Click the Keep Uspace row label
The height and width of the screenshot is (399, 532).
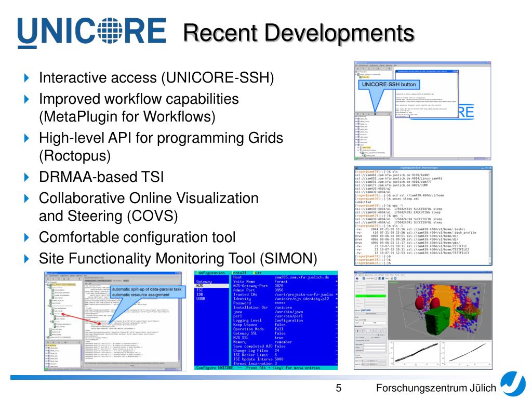[x=245, y=325]
